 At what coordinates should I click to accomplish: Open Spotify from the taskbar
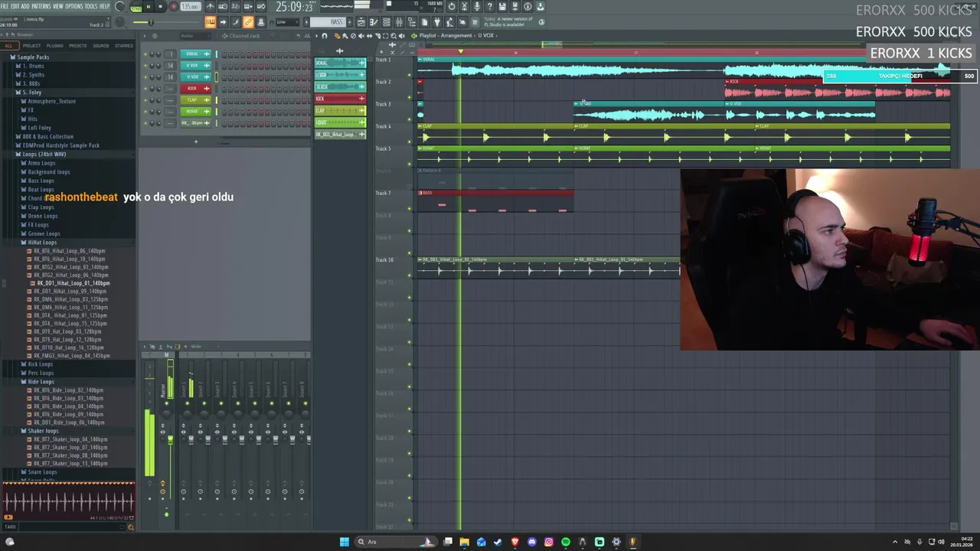566,542
